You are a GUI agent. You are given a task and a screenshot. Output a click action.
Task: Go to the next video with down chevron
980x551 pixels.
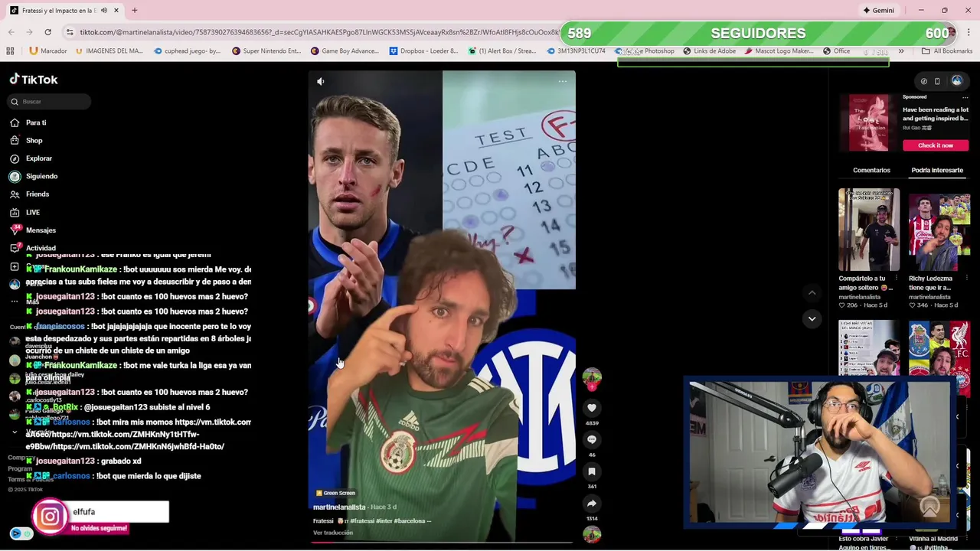tap(812, 318)
